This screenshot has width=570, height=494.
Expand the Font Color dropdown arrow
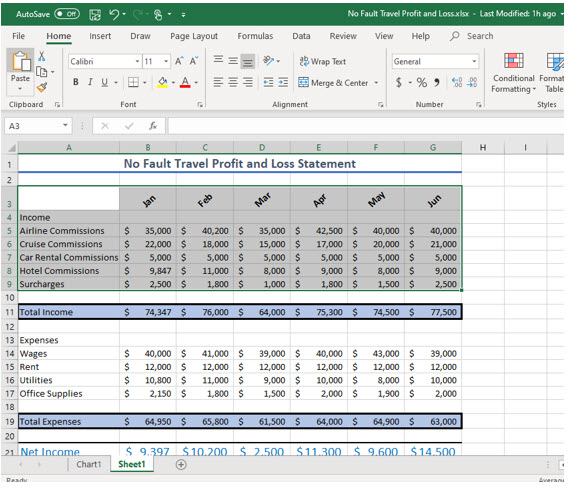[196, 83]
